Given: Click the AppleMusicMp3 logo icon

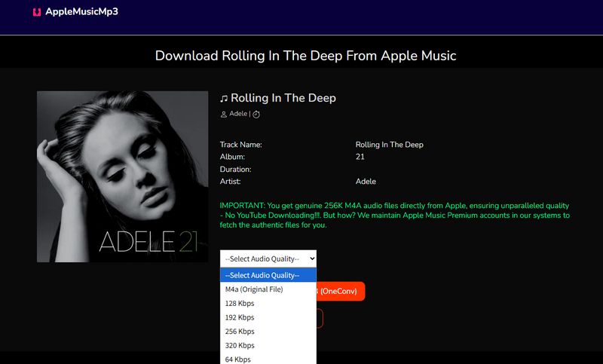Looking at the screenshot, I should click(x=37, y=12).
